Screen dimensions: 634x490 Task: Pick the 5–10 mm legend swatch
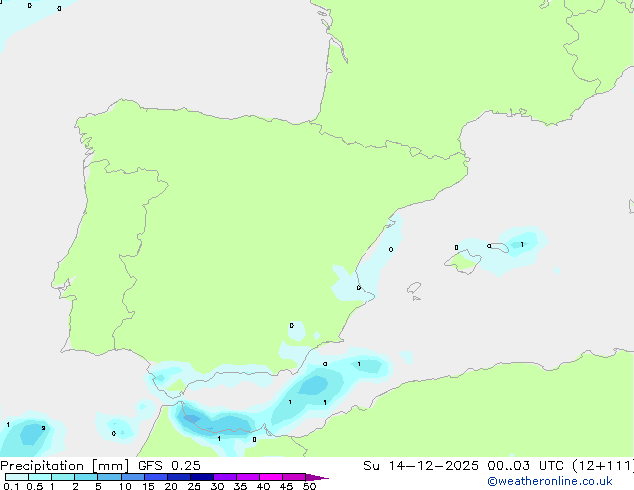pyautogui.click(x=109, y=477)
